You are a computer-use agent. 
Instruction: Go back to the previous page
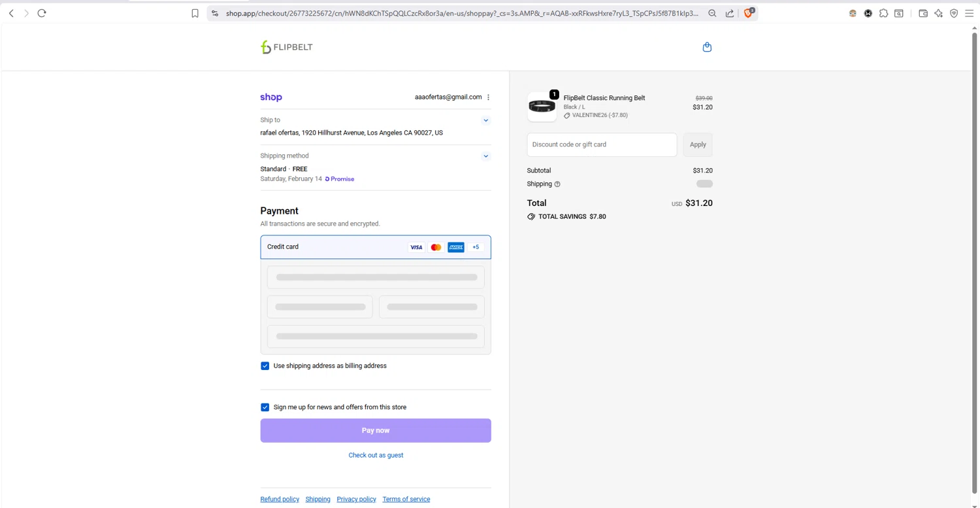11,13
